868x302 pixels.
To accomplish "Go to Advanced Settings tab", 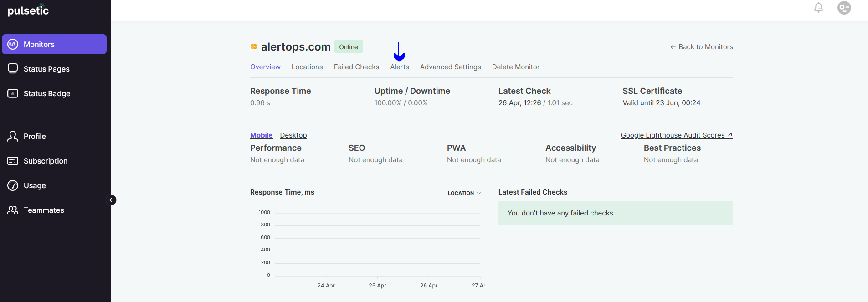I will click(450, 67).
